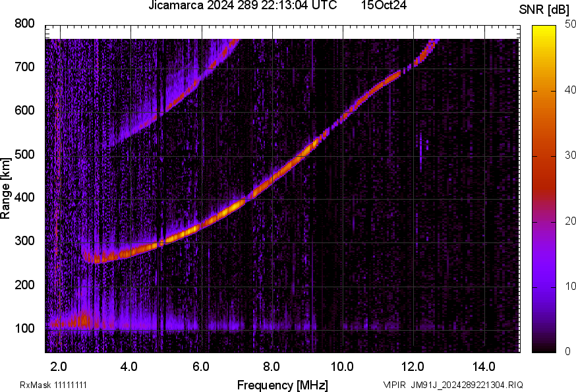Click the colorbar tick label '50'
Image resolution: width=576 pixels, height=392 pixels.
tap(570, 24)
